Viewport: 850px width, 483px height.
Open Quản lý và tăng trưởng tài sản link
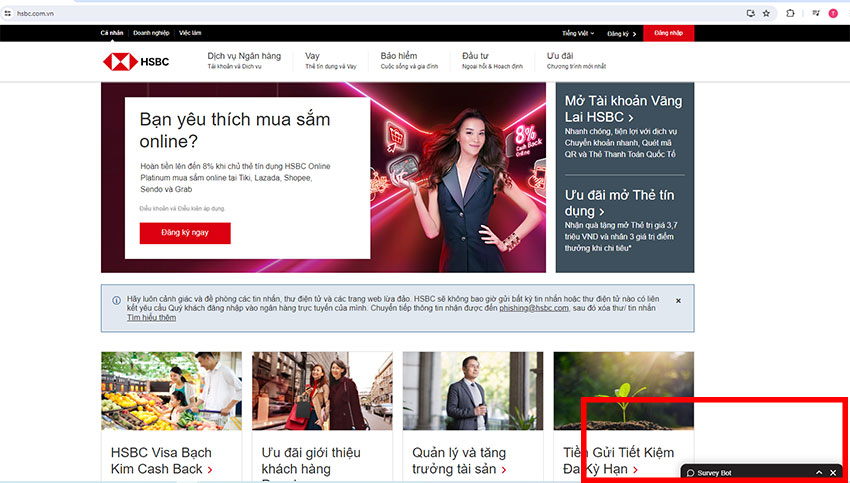[460, 461]
